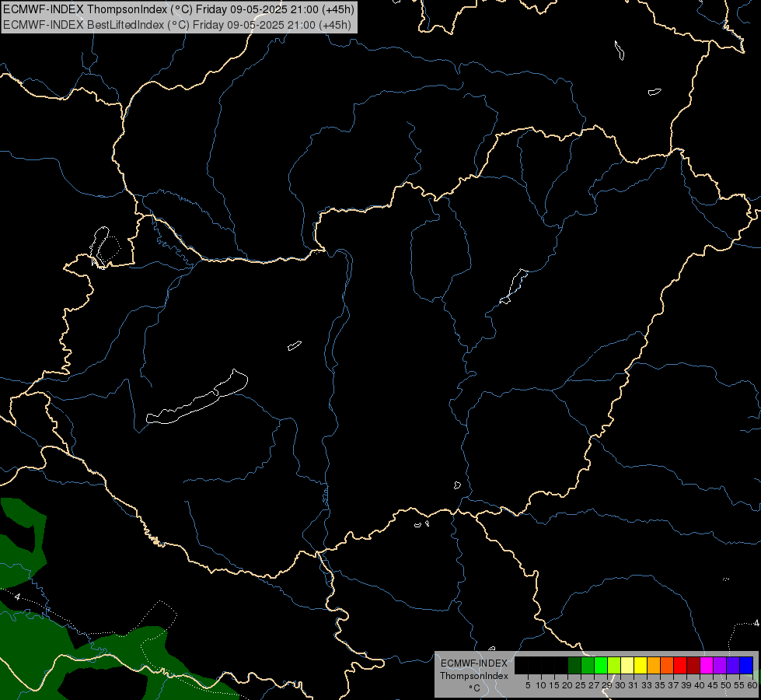
Task: Click the legend tick value 10
Action: click(541, 685)
